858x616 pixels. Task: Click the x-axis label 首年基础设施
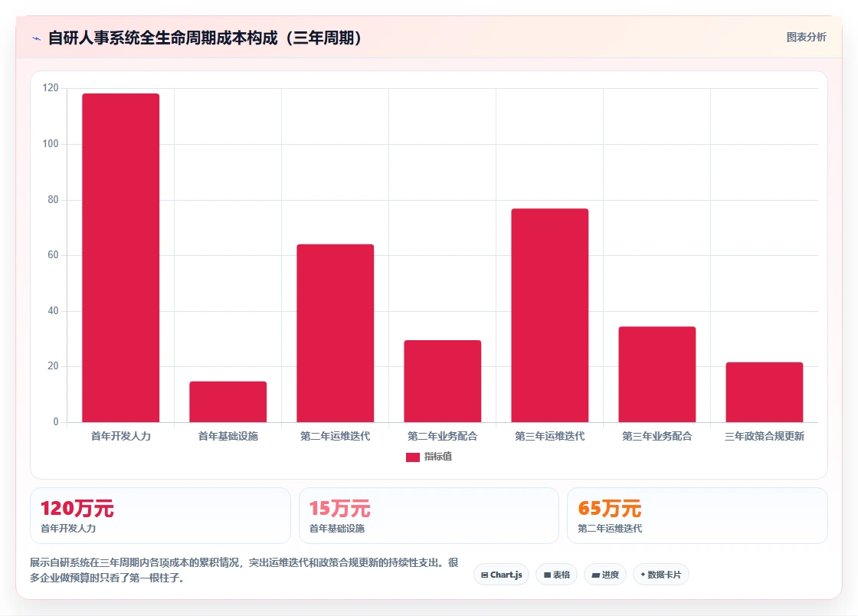point(228,436)
